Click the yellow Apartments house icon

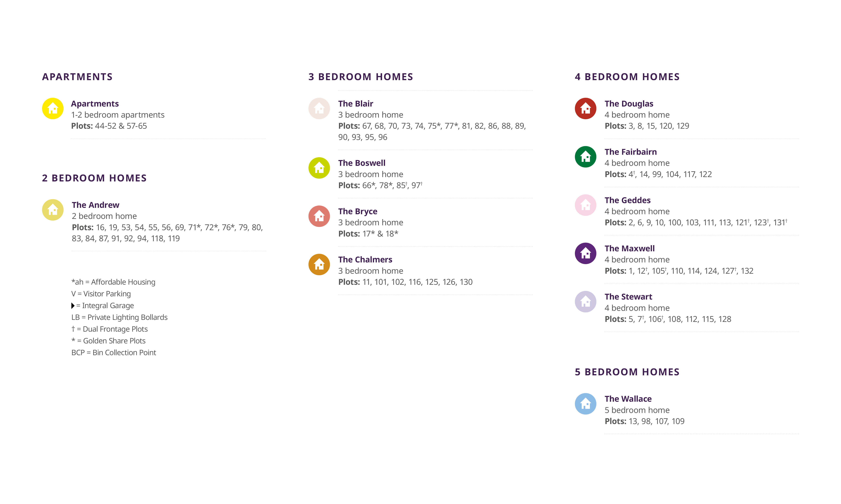click(53, 109)
